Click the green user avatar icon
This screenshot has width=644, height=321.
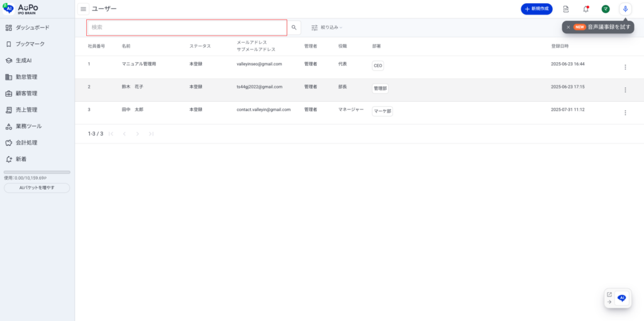tap(606, 9)
